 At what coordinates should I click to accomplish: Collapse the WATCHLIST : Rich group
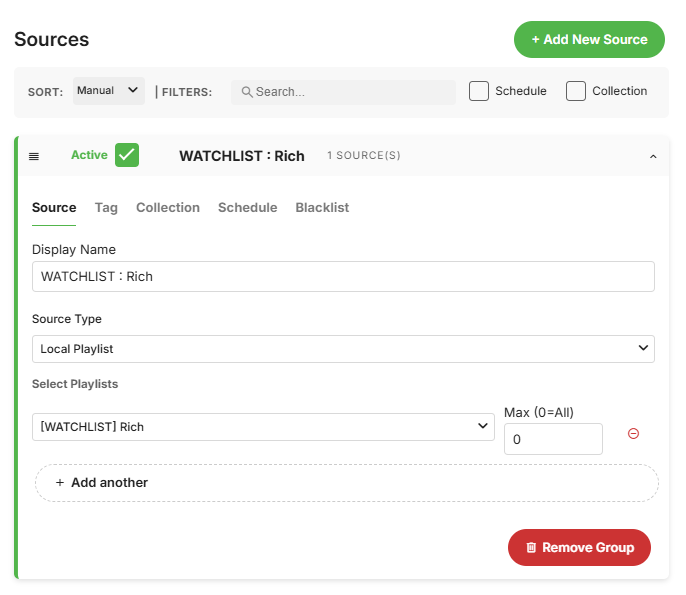[653, 156]
